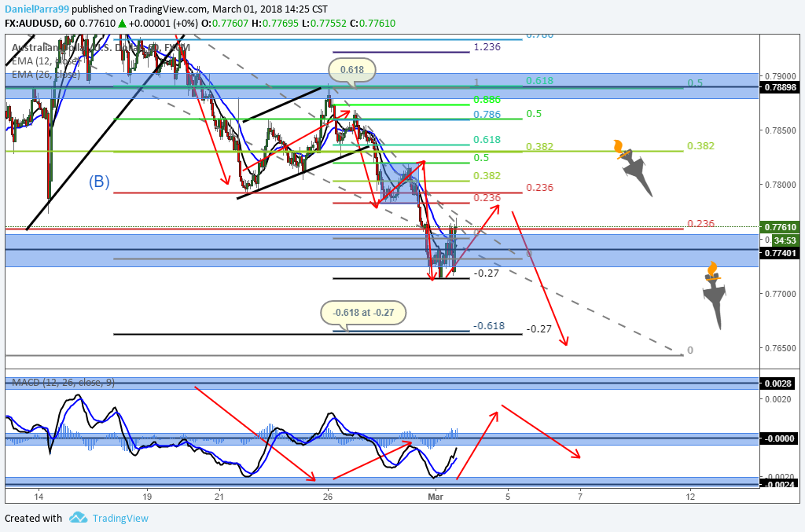The image size is (805, 532).
Task: Click the +0.00001 (+0%) change value
Action: (x=164, y=23)
